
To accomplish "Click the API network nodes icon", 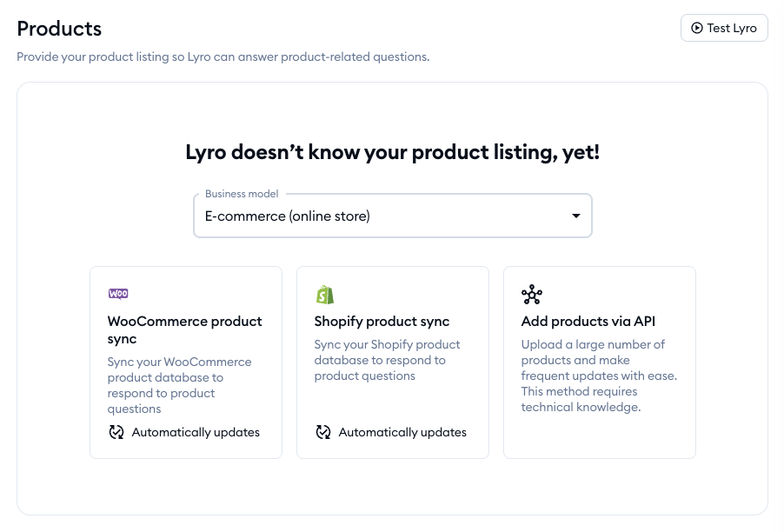I will click(532, 295).
